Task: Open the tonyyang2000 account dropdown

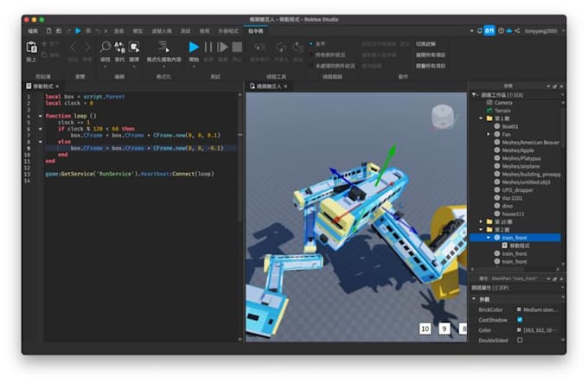Action: 545,31
